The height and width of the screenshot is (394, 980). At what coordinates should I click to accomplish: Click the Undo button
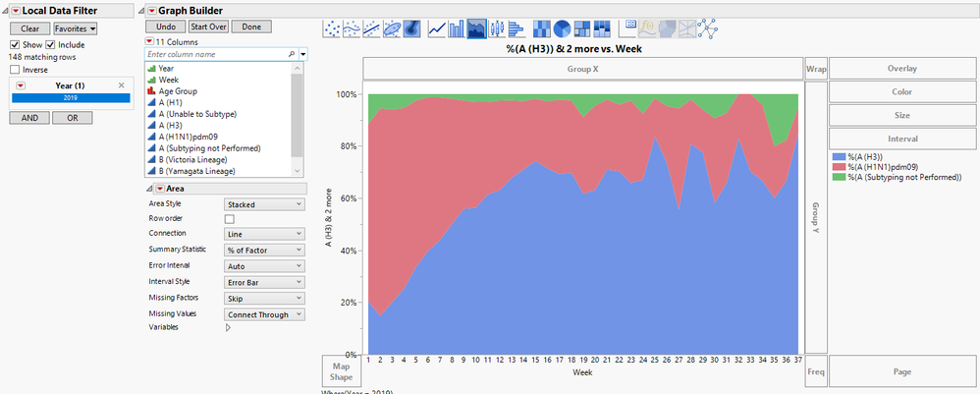pyautogui.click(x=166, y=27)
